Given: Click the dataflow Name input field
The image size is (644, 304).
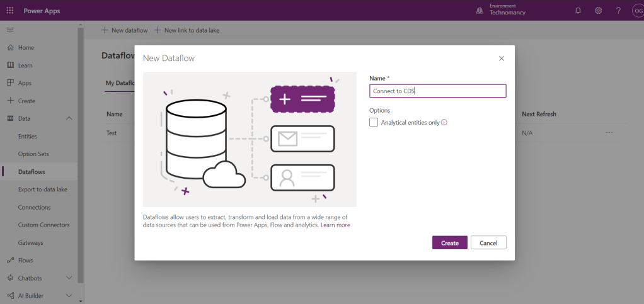Looking at the screenshot, I should click(437, 91).
